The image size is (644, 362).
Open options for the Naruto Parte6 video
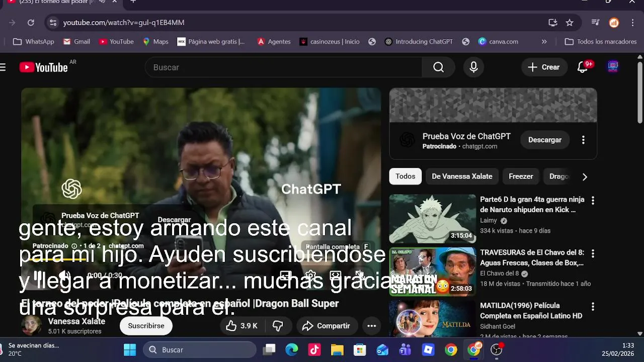click(593, 200)
